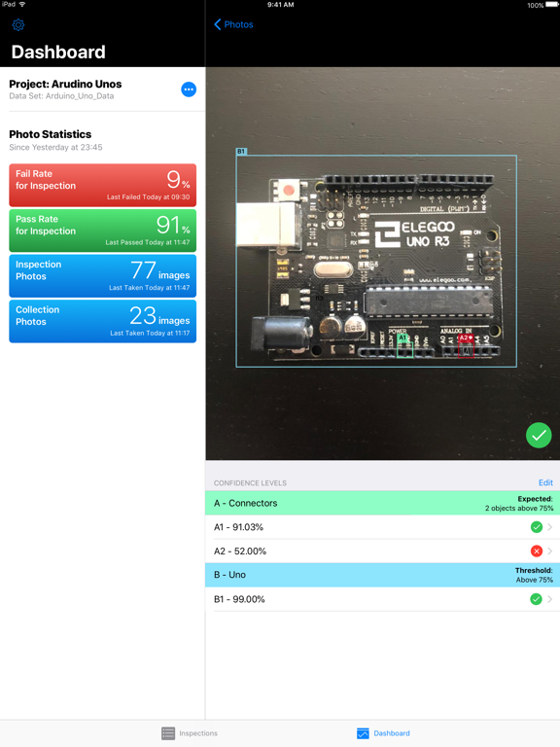Image resolution: width=560 pixels, height=747 pixels.
Task: Tap the green pass icon for B1
Action: coord(537,599)
